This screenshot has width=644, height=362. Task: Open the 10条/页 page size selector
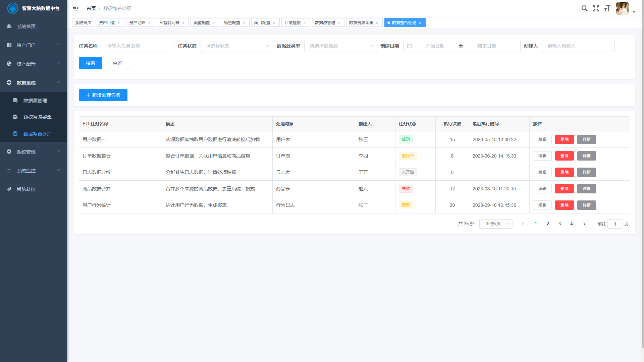[496, 224]
